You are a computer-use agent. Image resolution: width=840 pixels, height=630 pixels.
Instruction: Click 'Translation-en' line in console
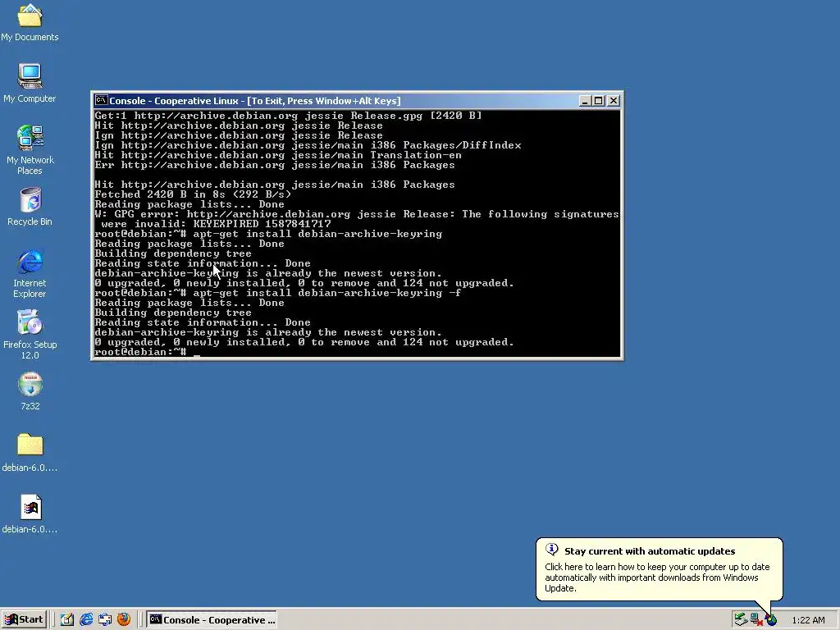[278, 155]
